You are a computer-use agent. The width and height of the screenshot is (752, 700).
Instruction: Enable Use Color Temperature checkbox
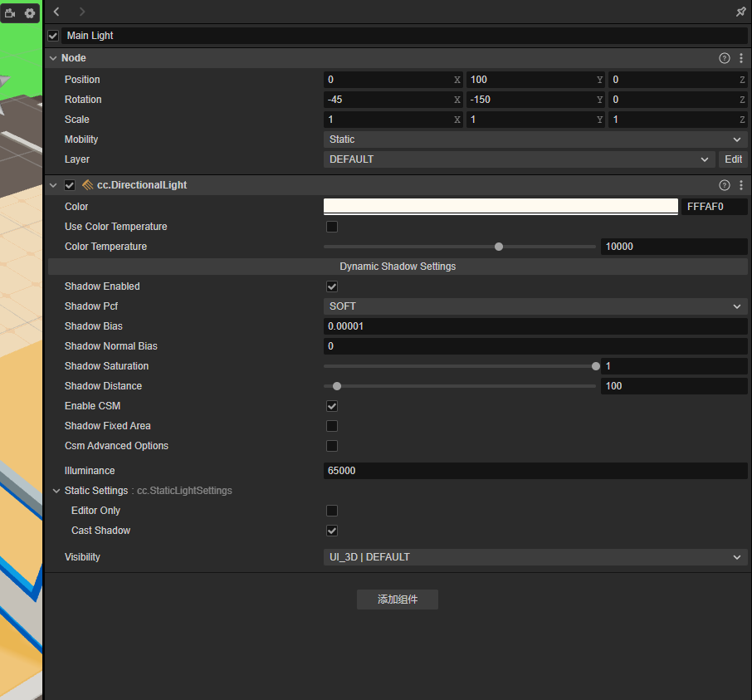click(332, 227)
